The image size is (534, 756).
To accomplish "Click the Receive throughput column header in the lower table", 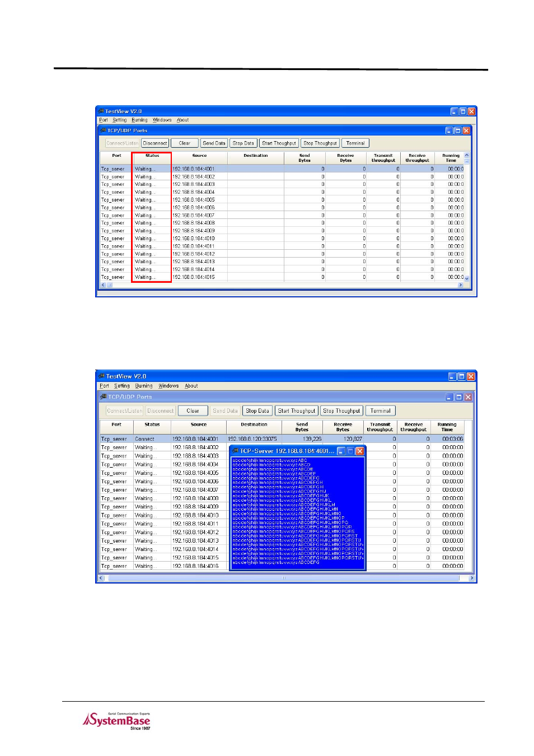I will tap(414, 427).
